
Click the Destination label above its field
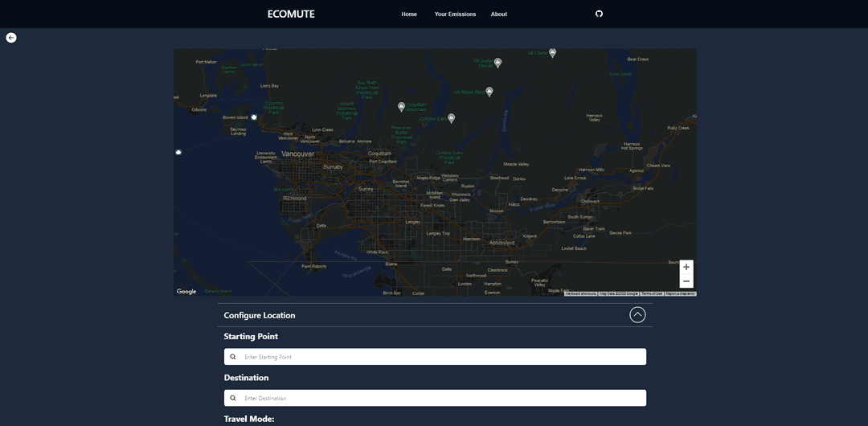[x=247, y=378]
